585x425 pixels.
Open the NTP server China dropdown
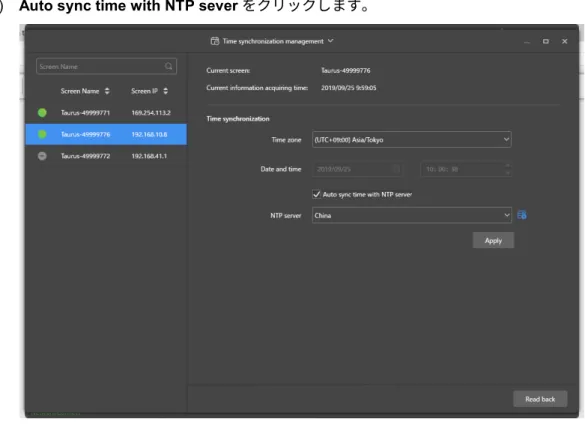click(412, 215)
